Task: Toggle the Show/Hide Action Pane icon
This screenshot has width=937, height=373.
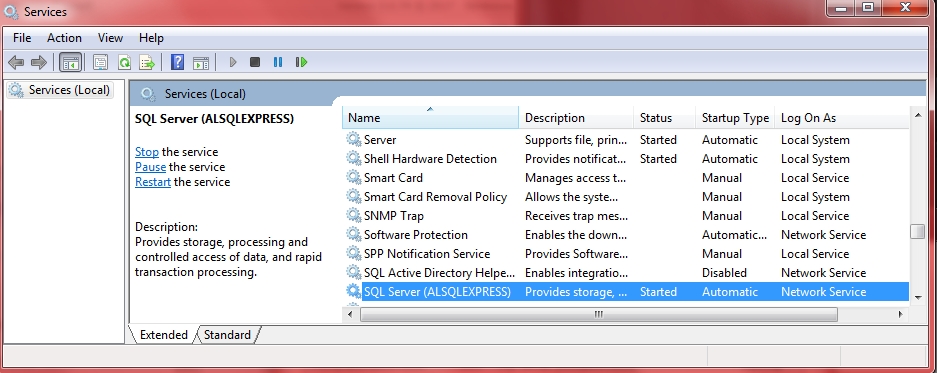Action: coord(201,62)
